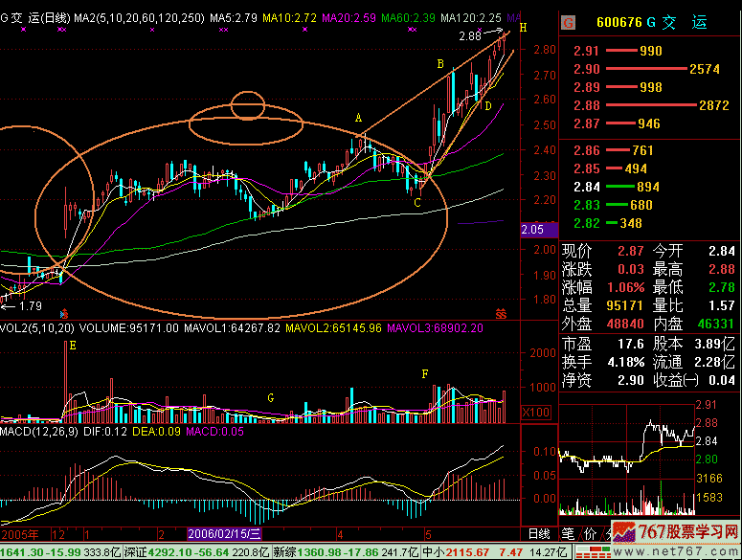The height and width of the screenshot is (560, 742).
Task: Click the X100 volume scale marker
Action: (x=535, y=412)
